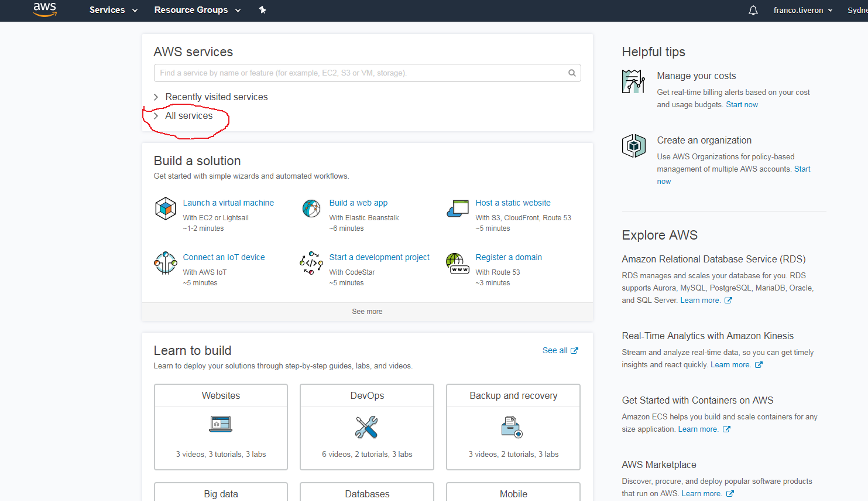This screenshot has height=502, width=868.
Task: Click the Amazon Relational Database Service heading
Action: pyautogui.click(x=713, y=259)
